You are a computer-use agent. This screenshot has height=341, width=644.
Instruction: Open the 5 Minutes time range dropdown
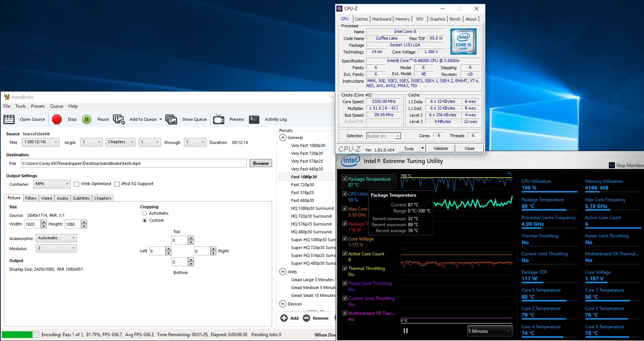pyautogui.click(x=490, y=331)
